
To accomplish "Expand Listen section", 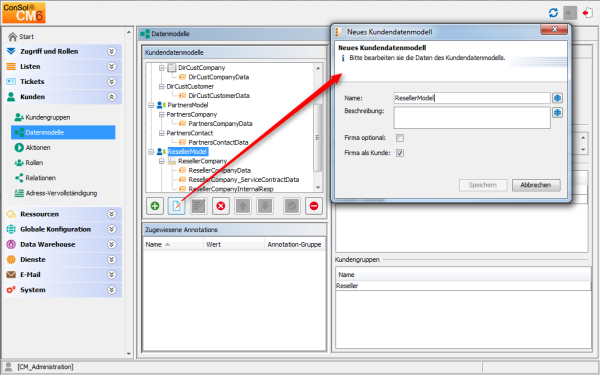I will (111, 67).
